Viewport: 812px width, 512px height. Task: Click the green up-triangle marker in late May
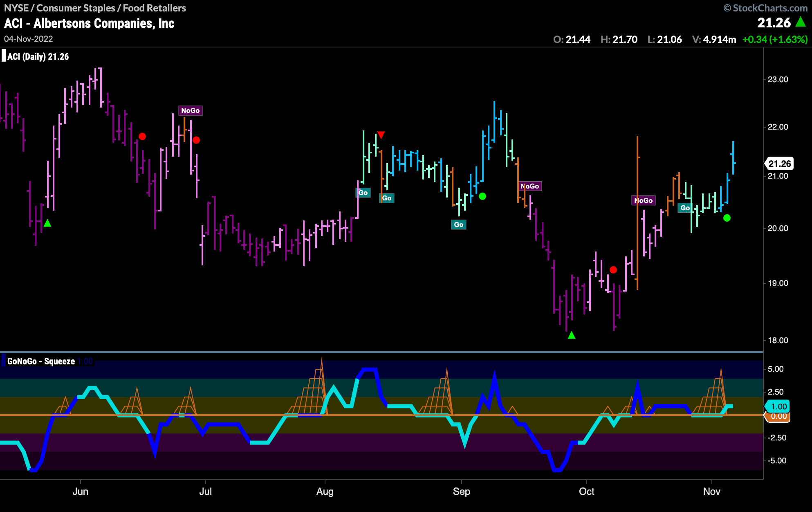pyautogui.click(x=47, y=223)
